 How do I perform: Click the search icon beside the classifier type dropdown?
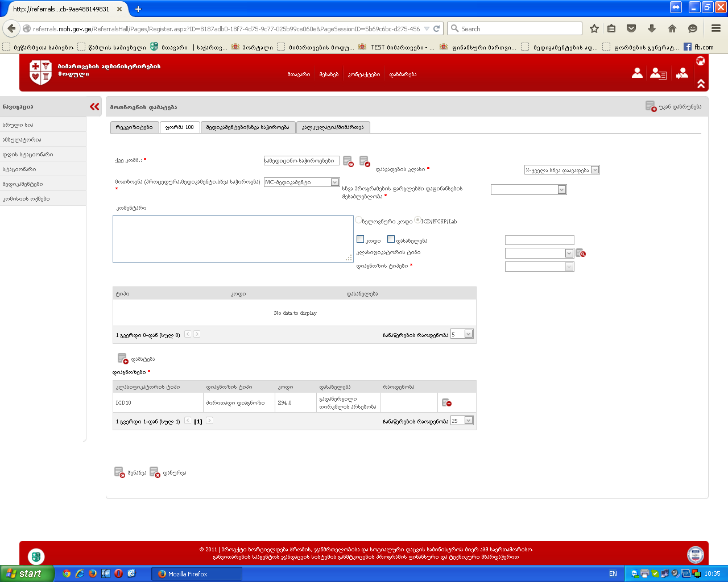[580, 253]
